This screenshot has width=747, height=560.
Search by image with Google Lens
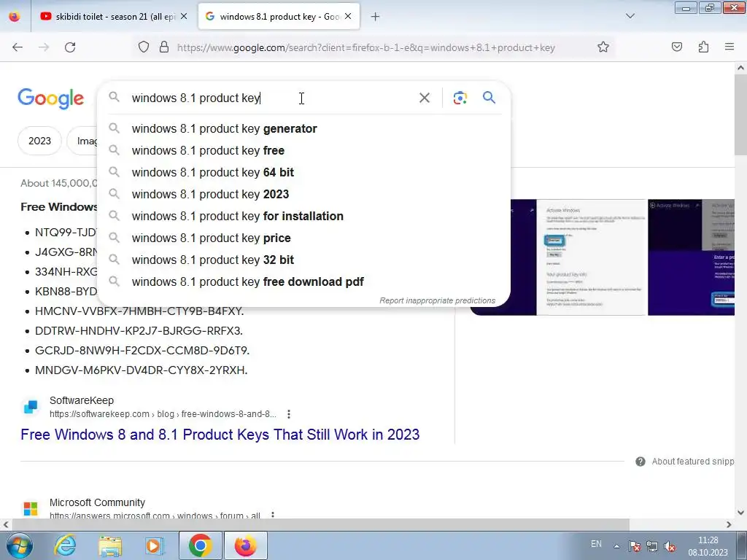pos(460,98)
